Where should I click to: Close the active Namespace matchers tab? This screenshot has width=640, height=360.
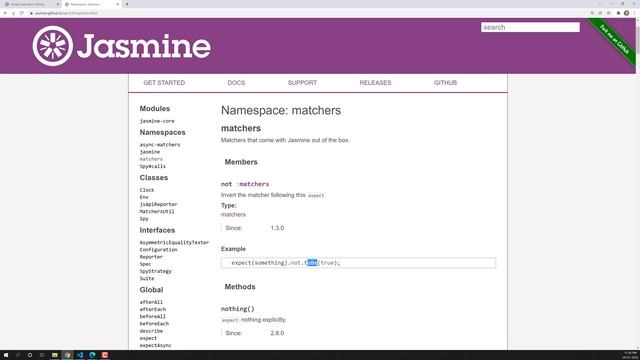pos(118,4)
